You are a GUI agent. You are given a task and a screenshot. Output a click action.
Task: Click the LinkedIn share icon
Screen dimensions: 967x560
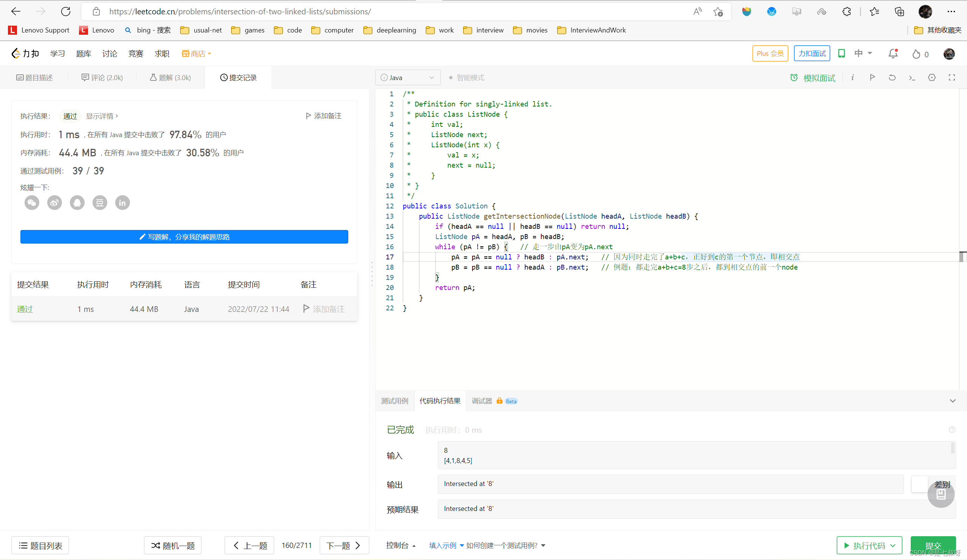(122, 202)
